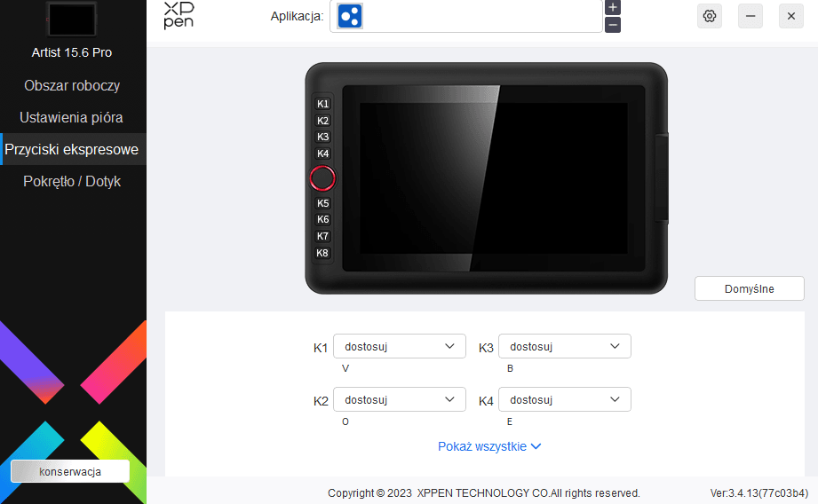
Task: Expand Pokaż wszystkie to show all keys
Action: (488, 446)
